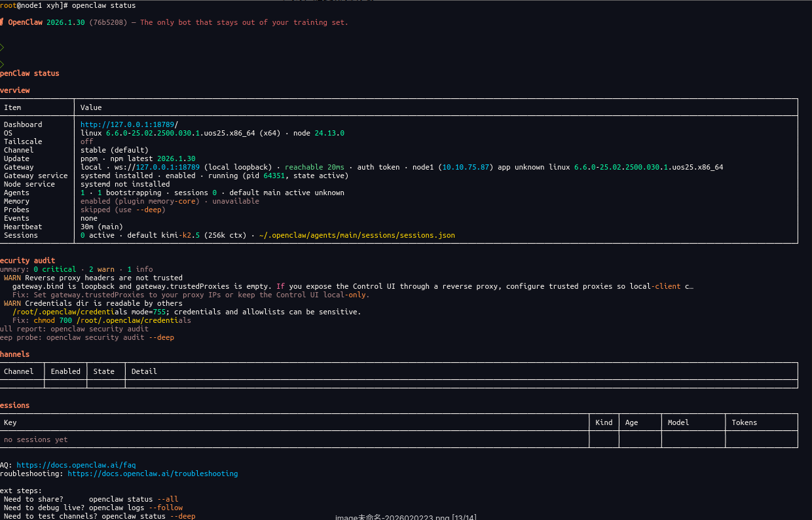812x520 pixels.
Task: Click the 'Value' column header in overview table
Action: coord(91,107)
